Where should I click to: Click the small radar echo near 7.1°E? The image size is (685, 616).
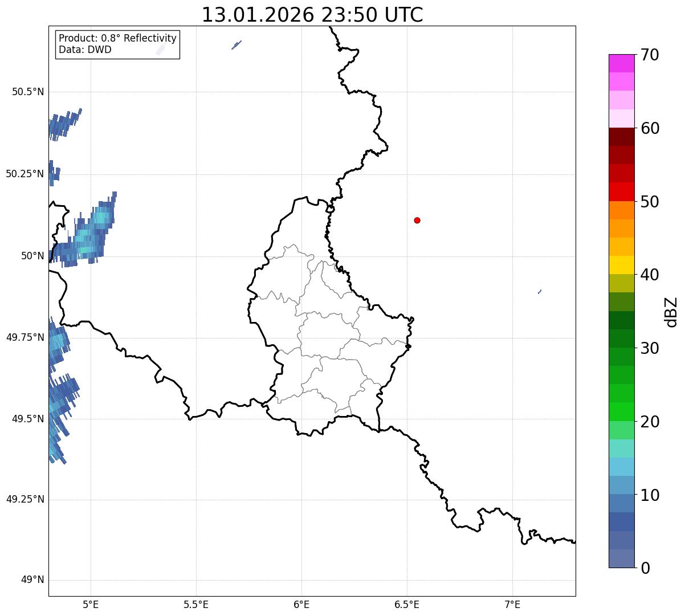[540, 292]
